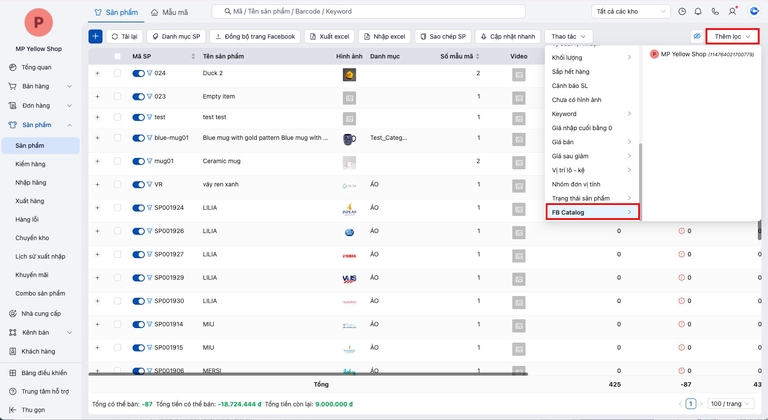Expand the row for product SP001924

pyautogui.click(x=97, y=207)
